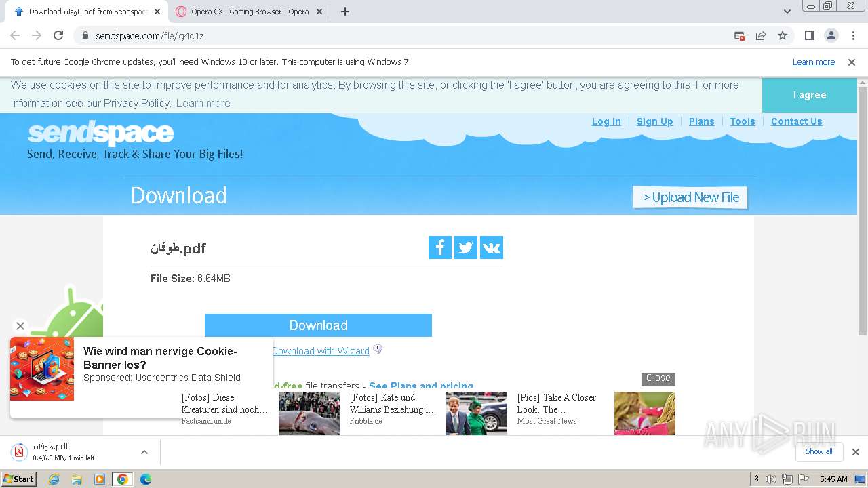
Task: Open the Tools link
Action: (743, 121)
